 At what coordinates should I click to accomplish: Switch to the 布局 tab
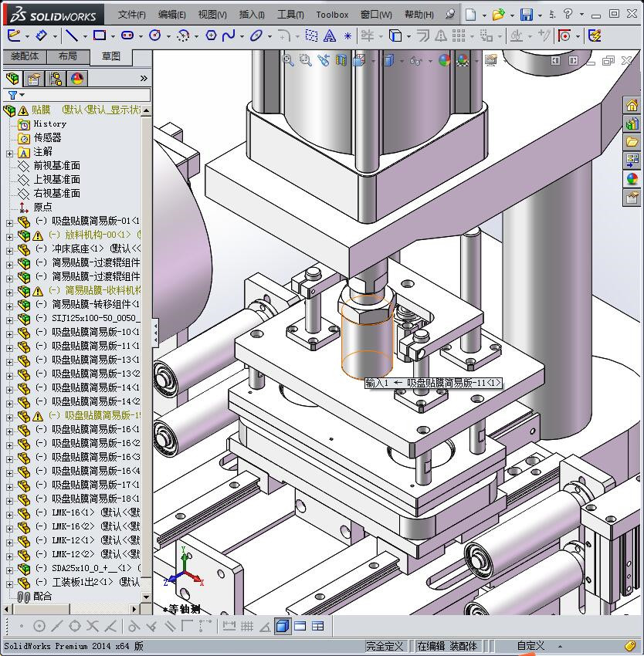[67, 56]
